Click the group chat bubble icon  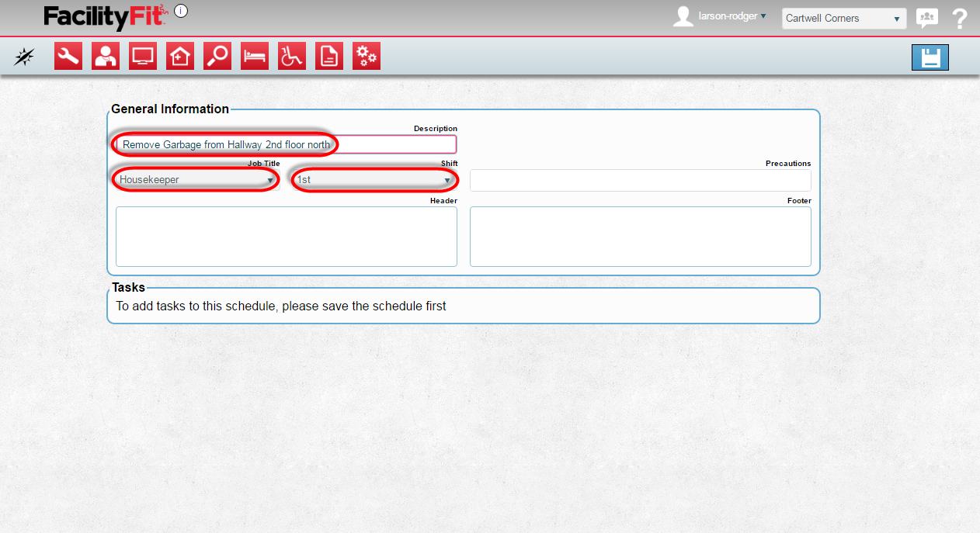[926, 18]
